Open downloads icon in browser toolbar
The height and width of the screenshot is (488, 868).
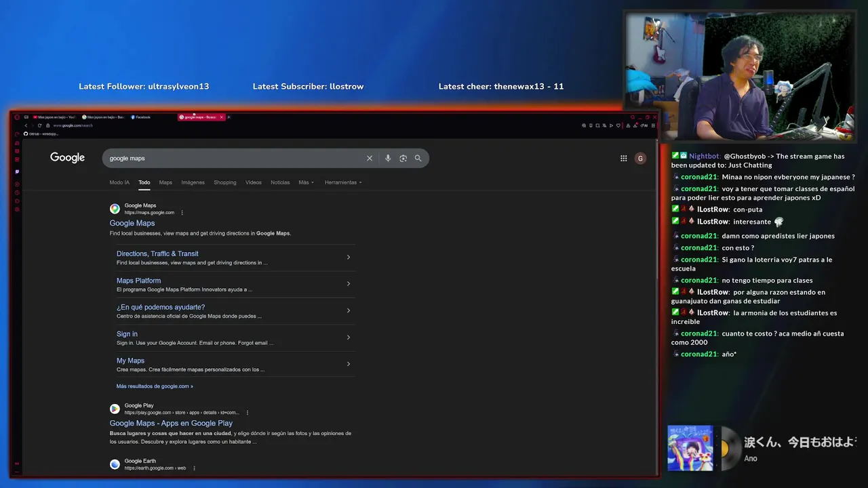[x=635, y=125]
